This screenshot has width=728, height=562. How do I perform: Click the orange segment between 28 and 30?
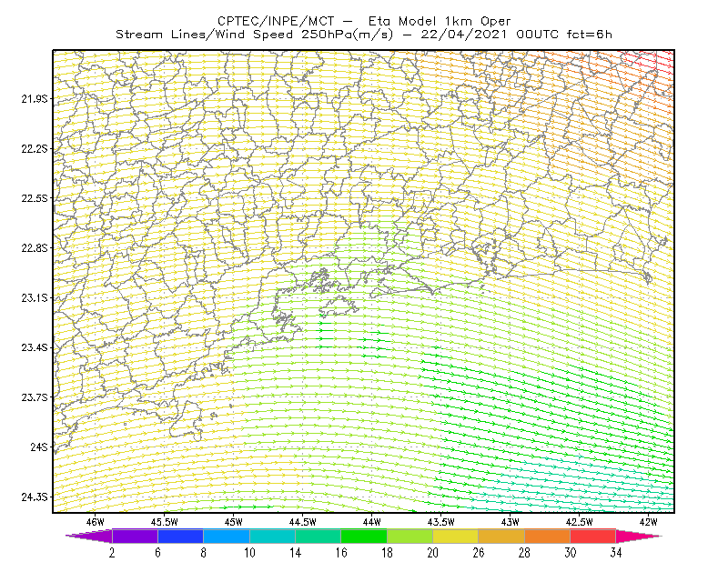click(548, 536)
